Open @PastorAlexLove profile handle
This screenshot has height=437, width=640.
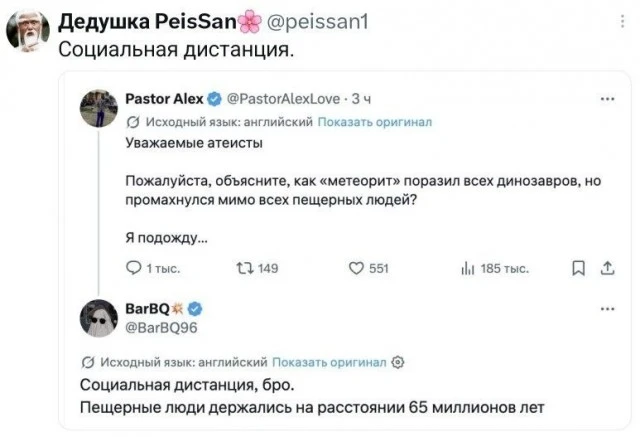pos(283,99)
